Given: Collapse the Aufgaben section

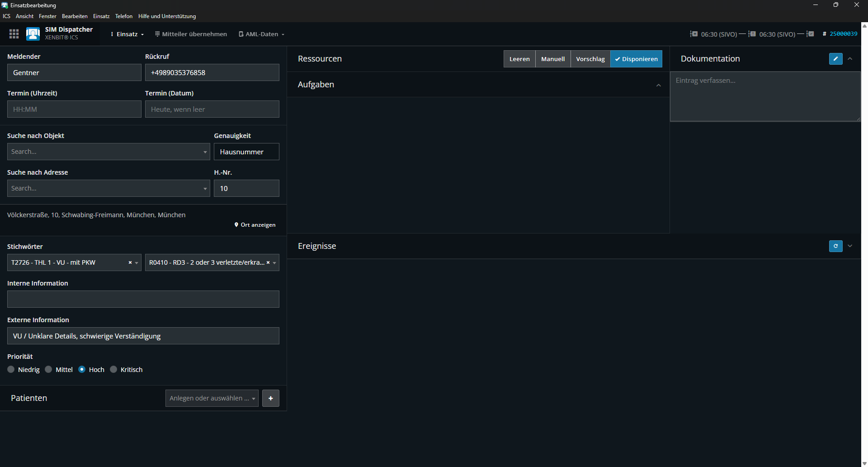Looking at the screenshot, I should (658, 85).
